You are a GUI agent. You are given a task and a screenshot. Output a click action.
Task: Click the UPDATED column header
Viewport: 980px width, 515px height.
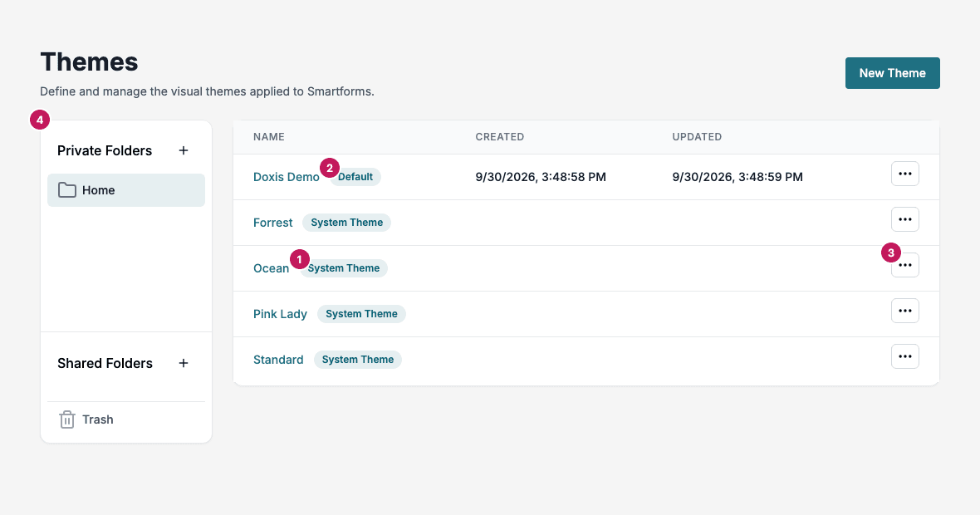tap(697, 137)
